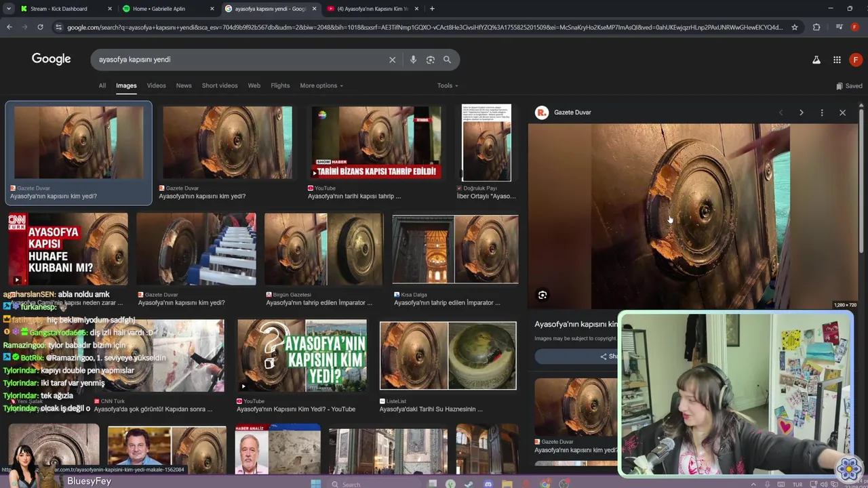The image size is (868, 488).
Task: Open Discord from the taskbar
Action: tap(488, 484)
